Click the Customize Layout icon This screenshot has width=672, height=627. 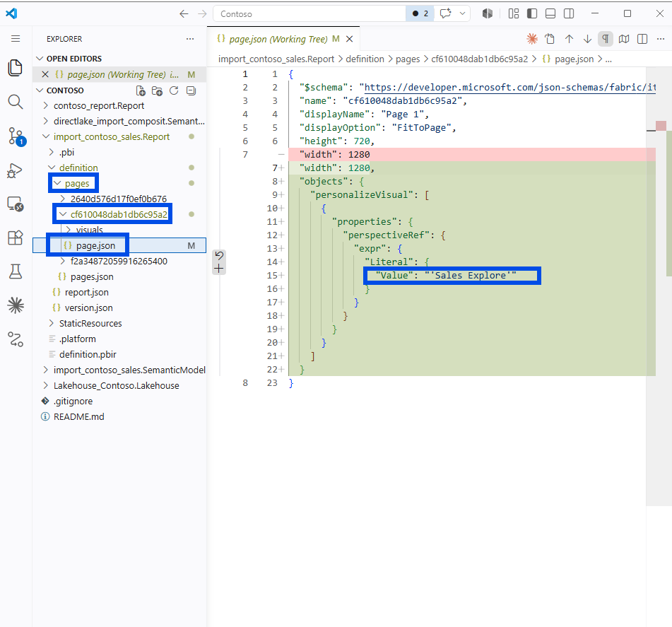point(514,13)
